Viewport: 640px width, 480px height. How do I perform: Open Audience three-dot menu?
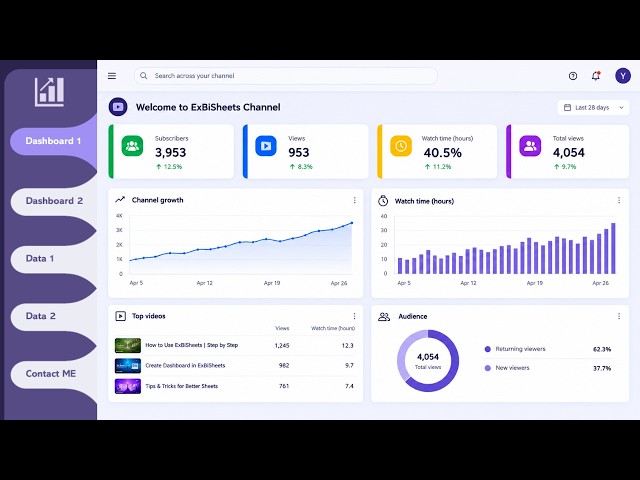tap(619, 316)
